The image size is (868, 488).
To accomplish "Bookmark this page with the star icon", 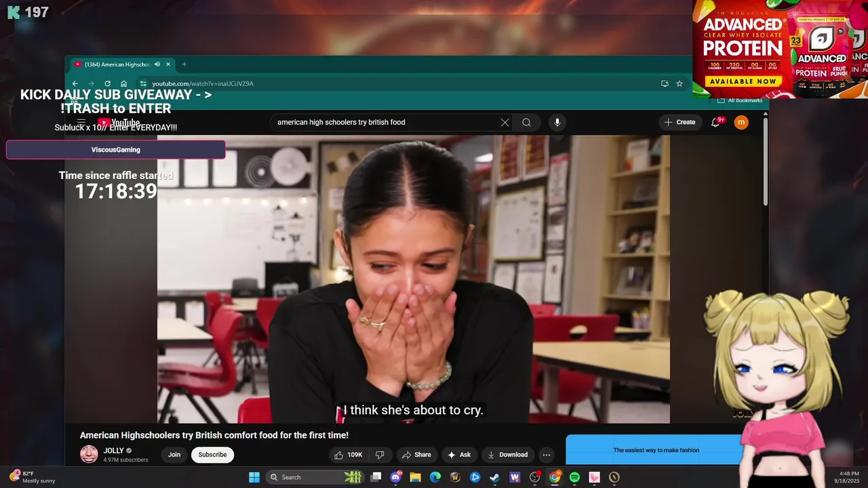I will tap(679, 83).
